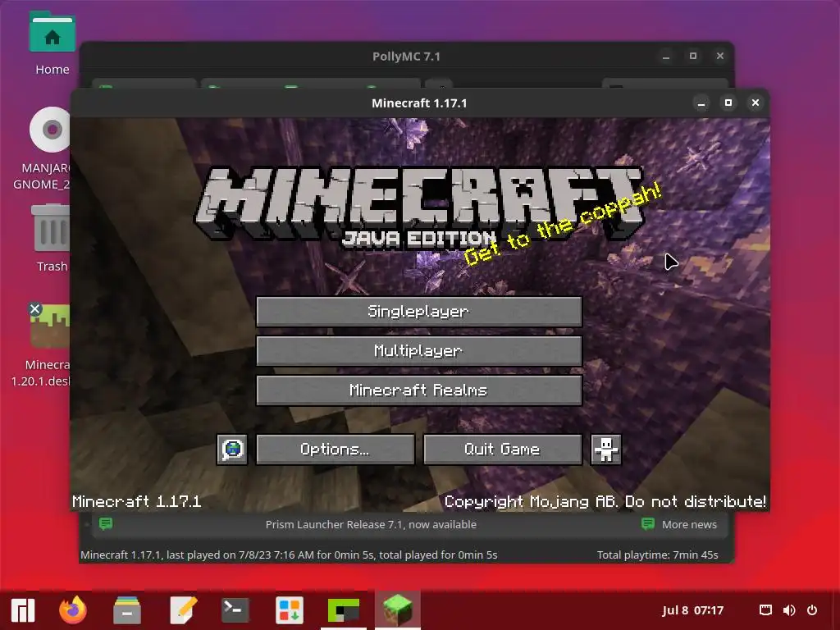This screenshot has height=630, width=840.
Task: Open the Options... menu
Action: [336, 449]
